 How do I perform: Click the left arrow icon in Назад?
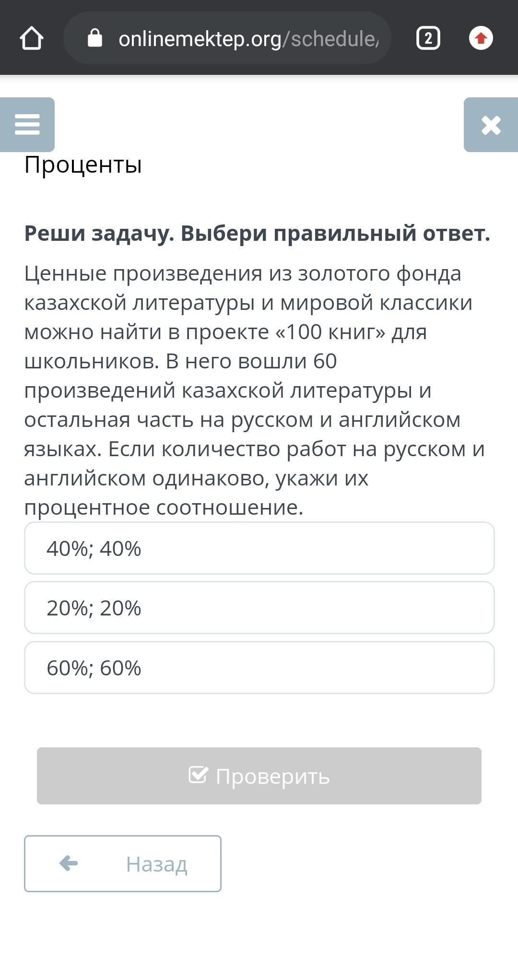pos(69,863)
